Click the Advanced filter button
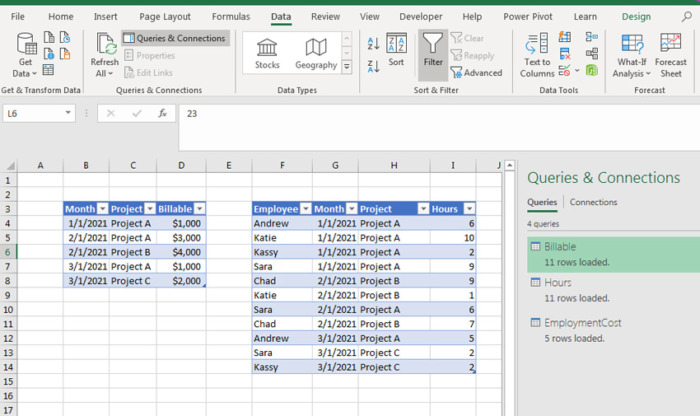The height and width of the screenshot is (416, 700). click(476, 72)
